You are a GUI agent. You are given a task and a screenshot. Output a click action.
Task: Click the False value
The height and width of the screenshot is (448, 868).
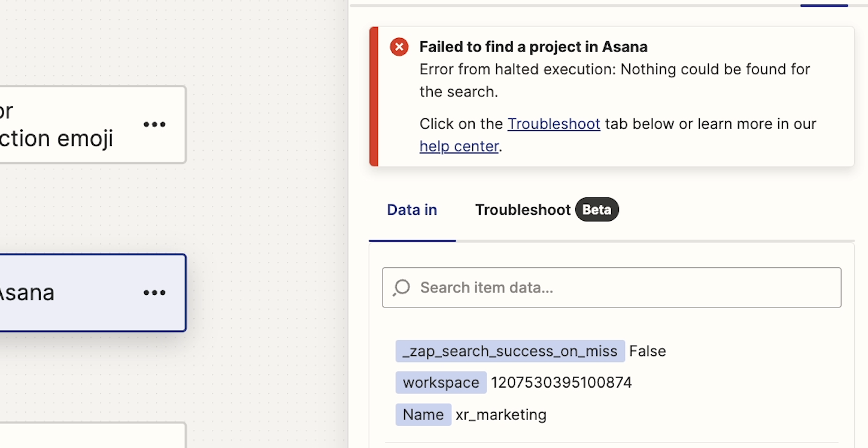(x=648, y=351)
